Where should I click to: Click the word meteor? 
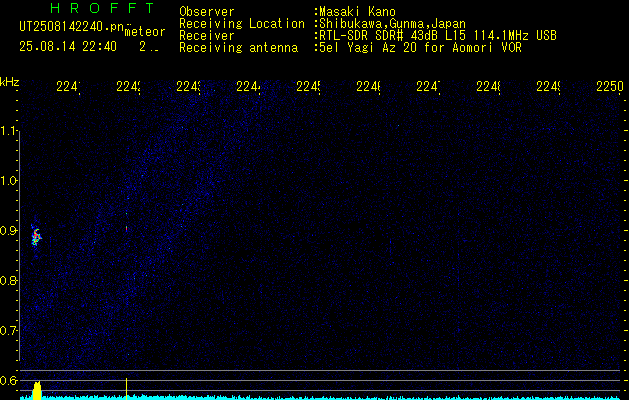(x=145, y=32)
